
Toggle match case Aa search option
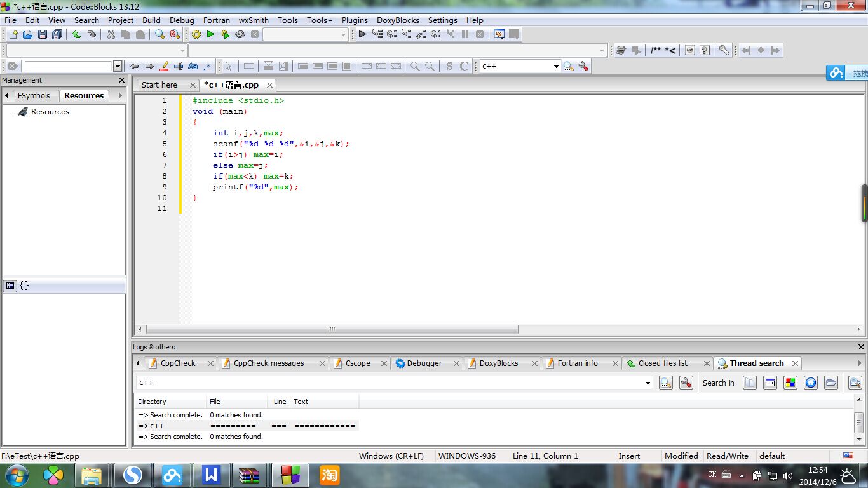[x=193, y=66]
